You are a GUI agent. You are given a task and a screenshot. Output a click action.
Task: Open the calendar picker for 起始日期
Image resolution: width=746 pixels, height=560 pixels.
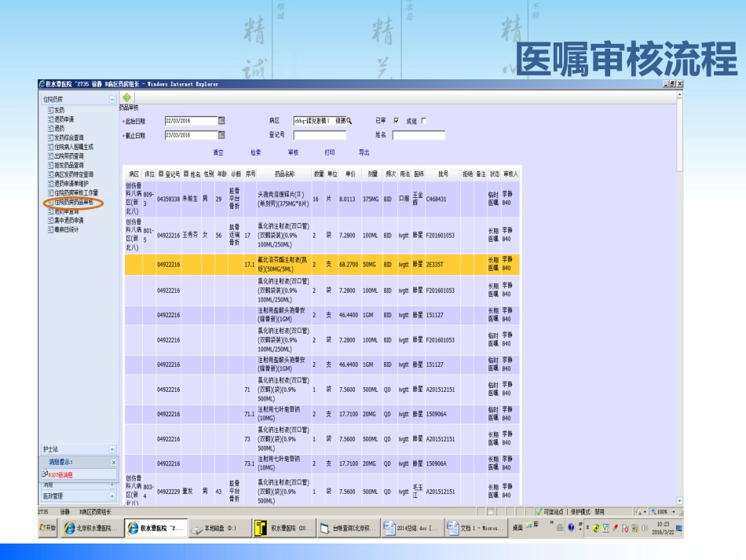pos(221,121)
